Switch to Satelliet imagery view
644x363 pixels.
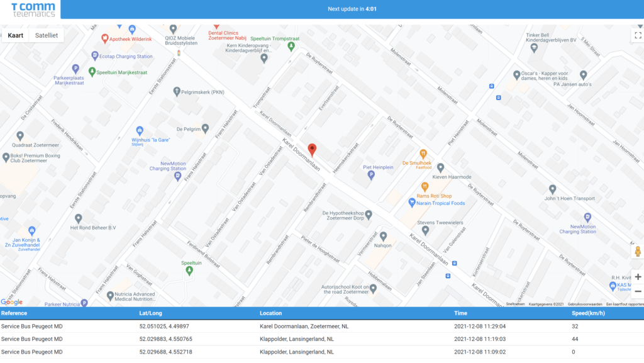(x=47, y=35)
